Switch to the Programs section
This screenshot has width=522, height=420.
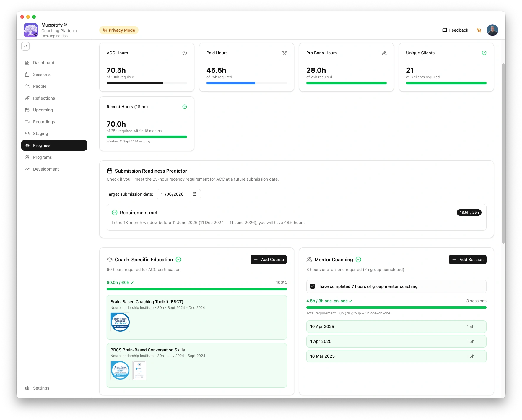[42, 157]
